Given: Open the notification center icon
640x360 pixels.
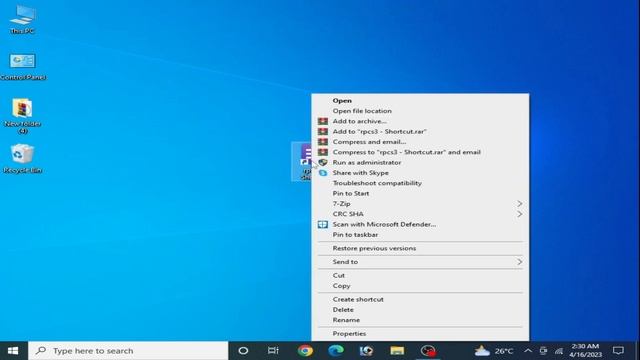Looking at the screenshot, I should (x=618, y=351).
